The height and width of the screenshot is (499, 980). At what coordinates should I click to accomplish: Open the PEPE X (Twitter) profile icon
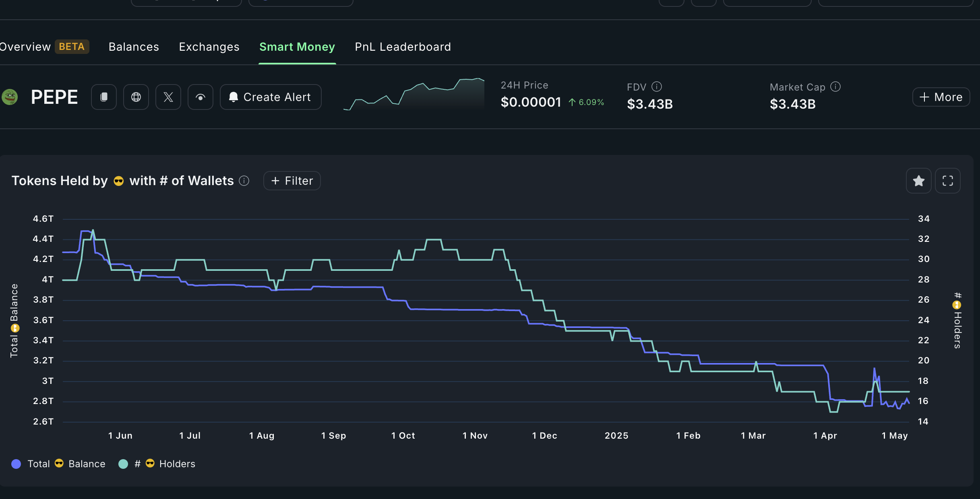coord(168,97)
